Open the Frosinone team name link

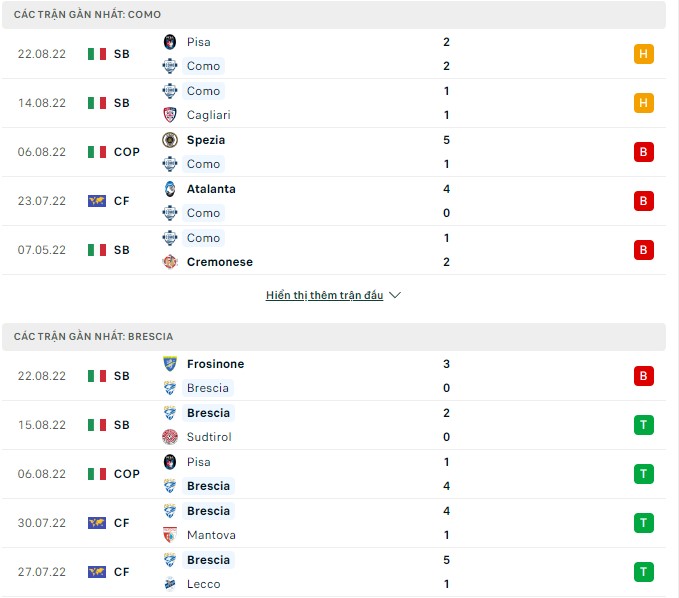(x=215, y=364)
